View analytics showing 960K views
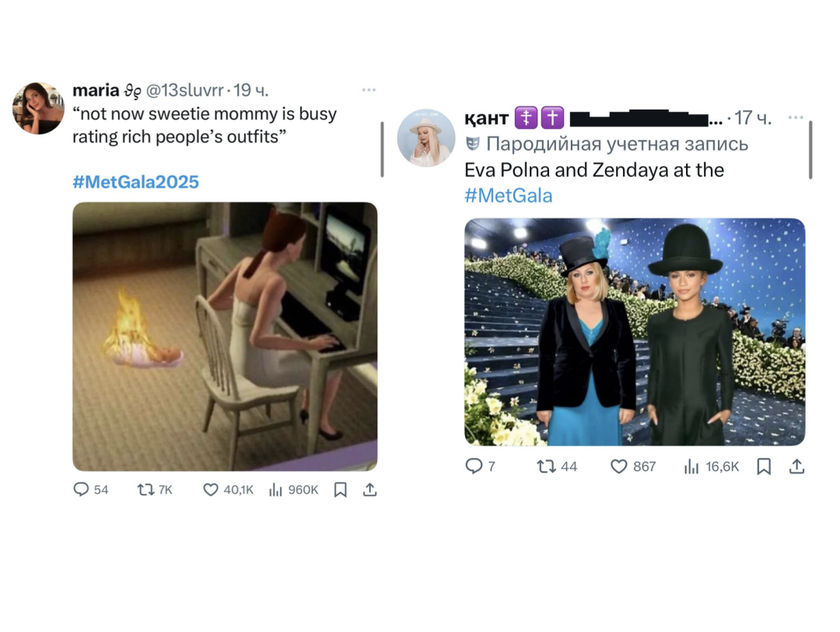 pos(275,490)
